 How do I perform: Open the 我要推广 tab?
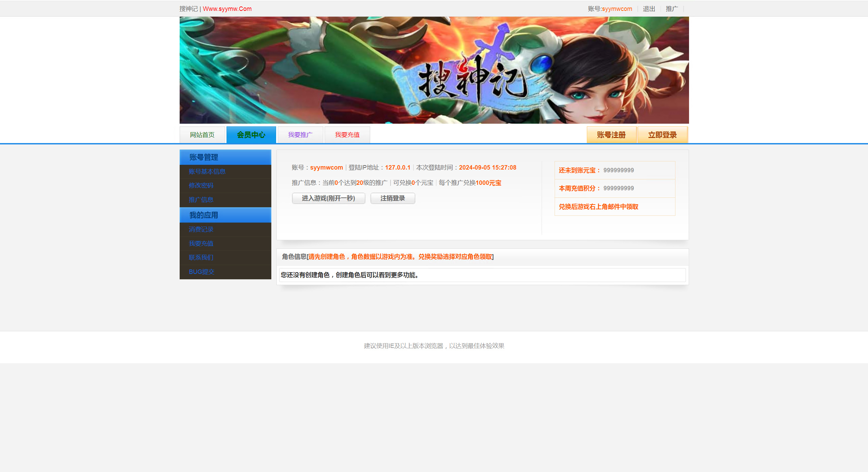pyautogui.click(x=300, y=135)
